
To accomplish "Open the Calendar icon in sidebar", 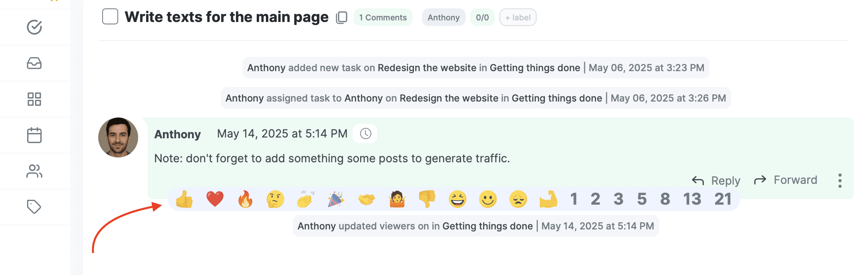I will [34, 135].
